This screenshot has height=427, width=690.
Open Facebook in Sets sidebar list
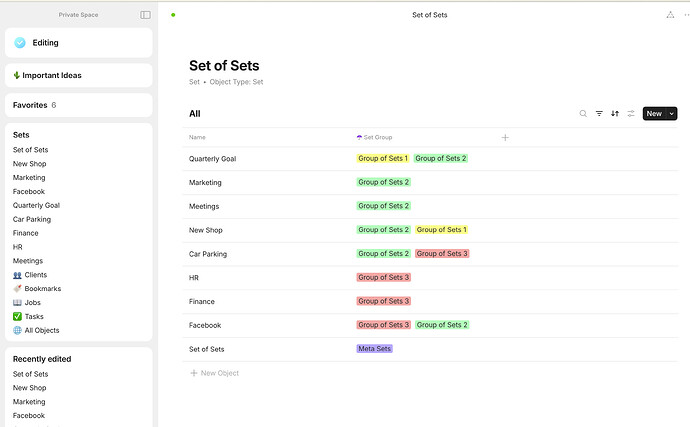(29, 191)
